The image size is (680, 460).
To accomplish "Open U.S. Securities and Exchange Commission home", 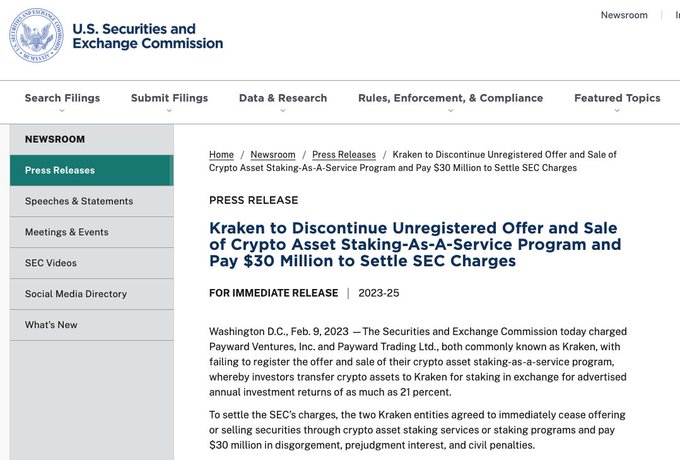I will click(147, 37).
